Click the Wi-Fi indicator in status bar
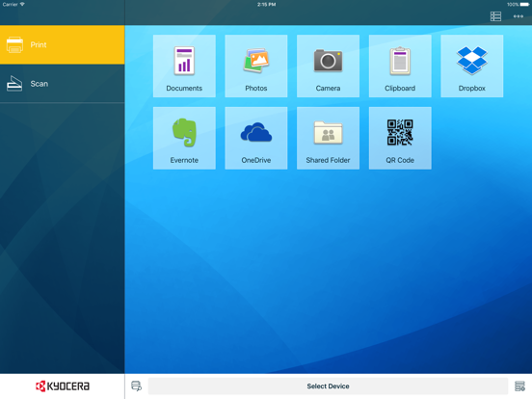The image size is (532, 399). coord(22,5)
